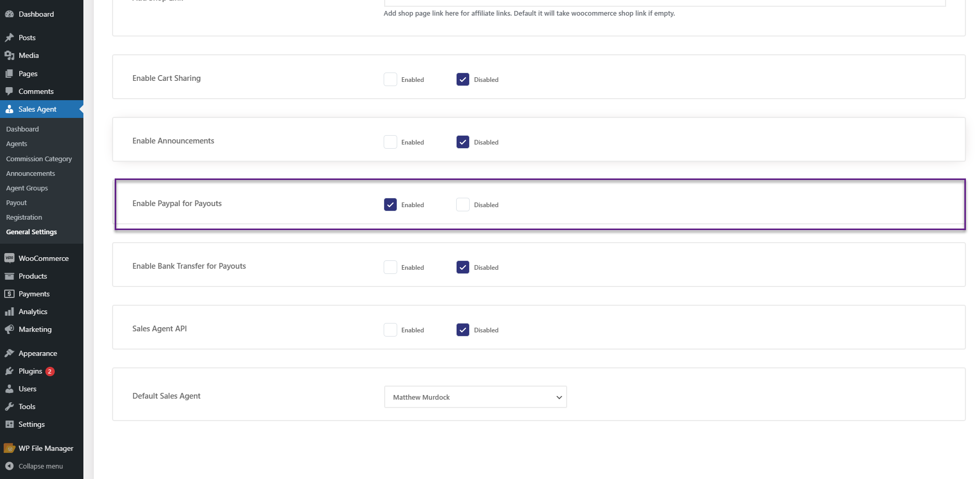Click the Plugins update count badge
This screenshot has height=479, width=980.
tap(50, 372)
